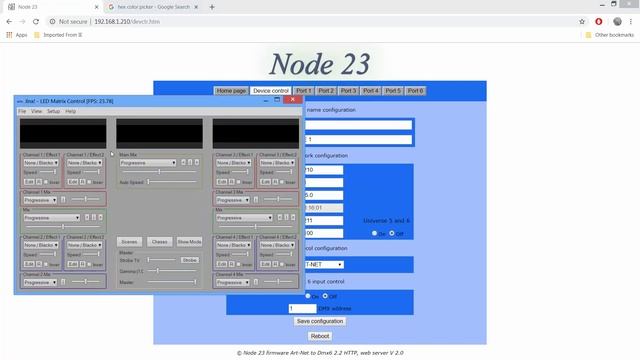Select Off for Universe 5 and 6
Screen dimensions: 640x360
click(392, 233)
